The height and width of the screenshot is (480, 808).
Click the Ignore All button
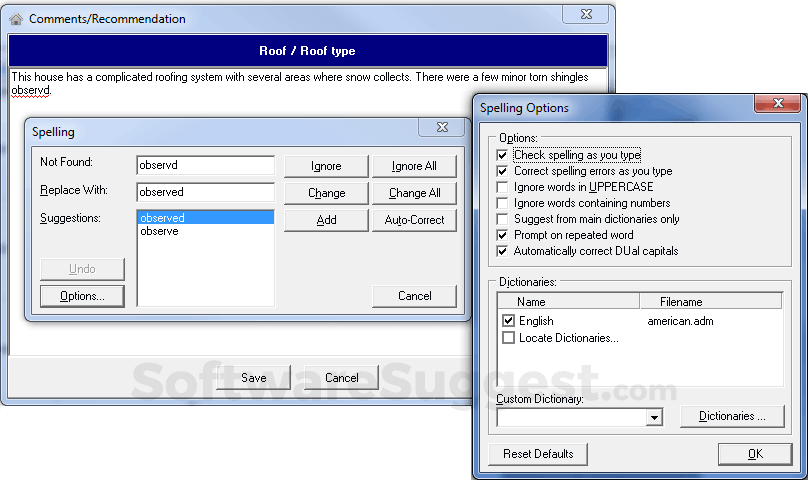[414, 166]
